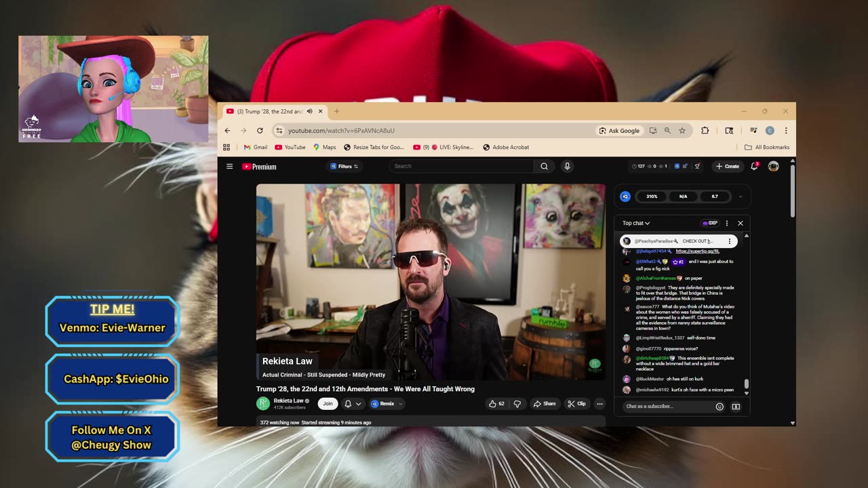Image resolution: width=868 pixels, height=488 pixels.
Task: Click the YouTube search field
Action: (x=461, y=166)
